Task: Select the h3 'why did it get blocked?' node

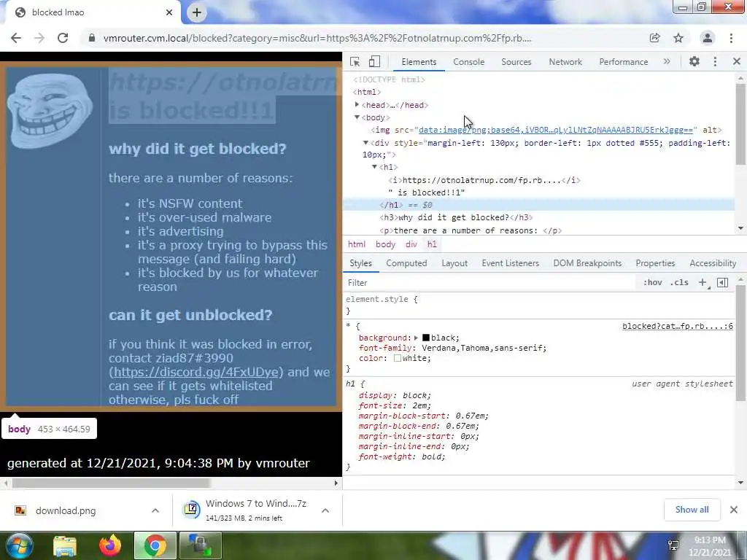Action: point(456,217)
